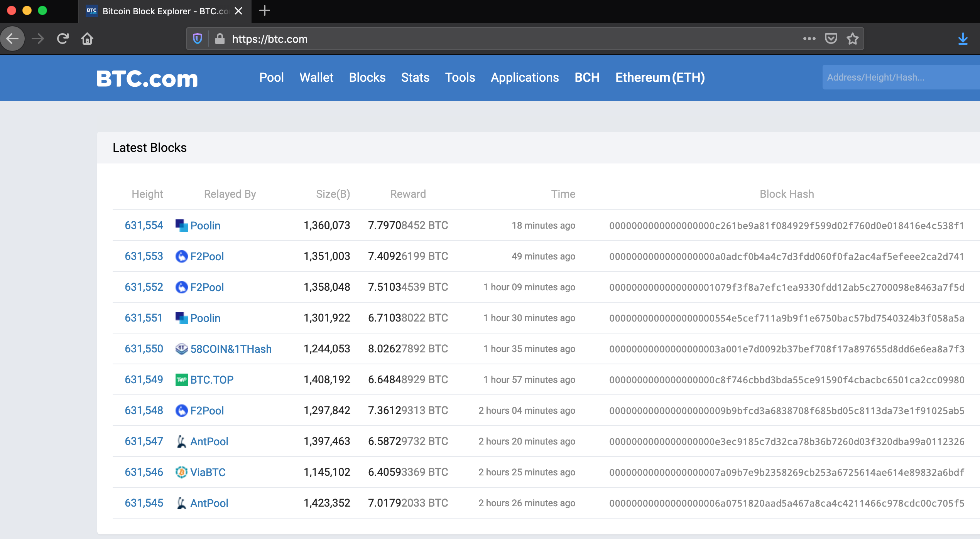Click the AntPool logo in row 631,545
Viewport: 980px width, 539px height.
(182, 503)
